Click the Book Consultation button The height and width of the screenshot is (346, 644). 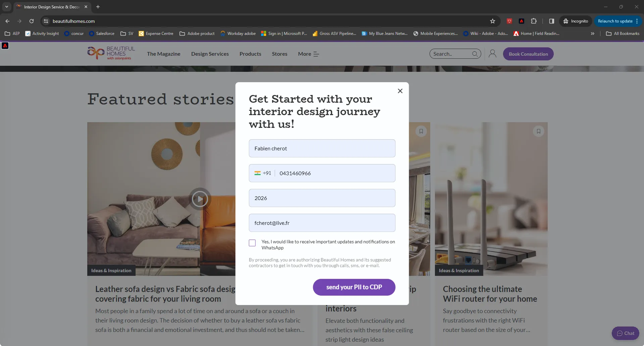pyautogui.click(x=528, y=54)
